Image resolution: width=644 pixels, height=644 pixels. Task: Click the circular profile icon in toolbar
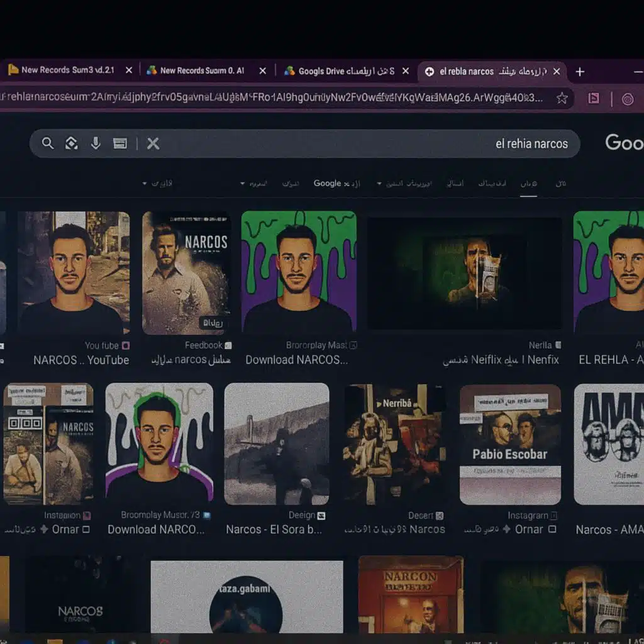tap(627, 99)
